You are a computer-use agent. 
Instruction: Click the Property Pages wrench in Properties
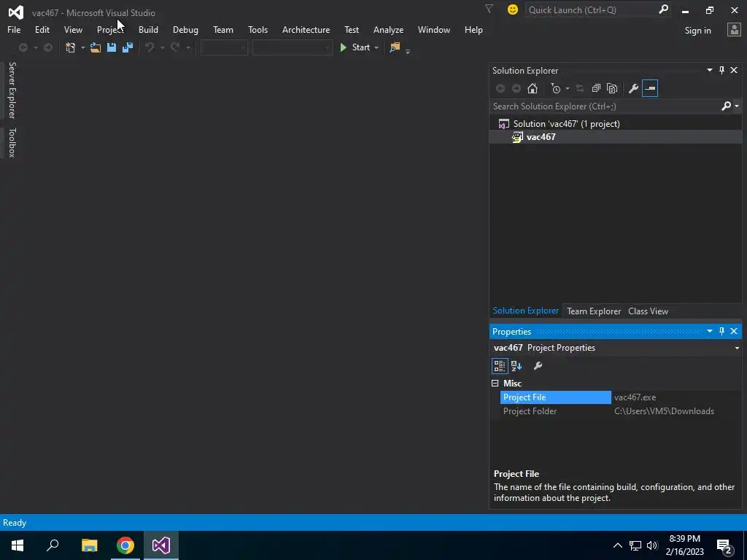click(x=538, y=366)
